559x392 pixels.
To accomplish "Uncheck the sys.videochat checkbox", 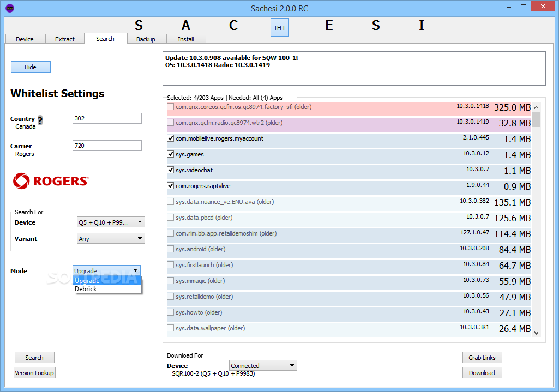I will point(170,170).
